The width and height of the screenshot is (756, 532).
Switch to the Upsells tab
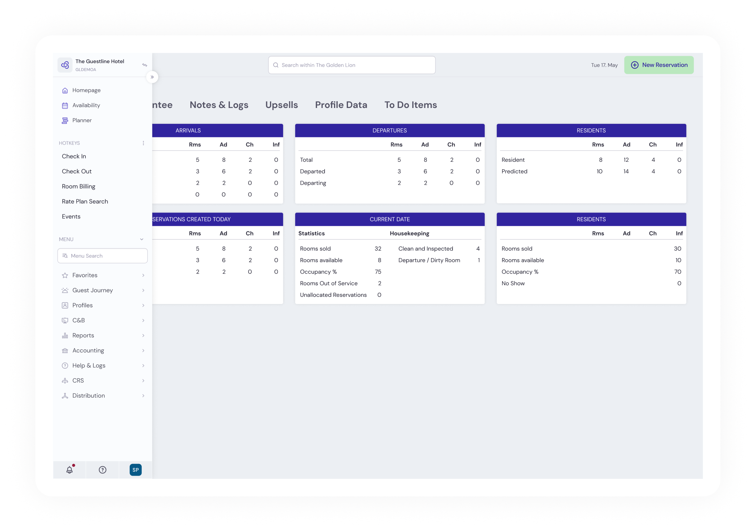(x=282, y=105)
